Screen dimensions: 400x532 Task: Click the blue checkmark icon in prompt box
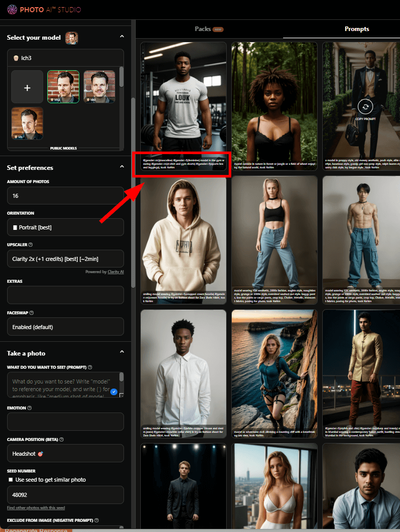tap(114, 392)
